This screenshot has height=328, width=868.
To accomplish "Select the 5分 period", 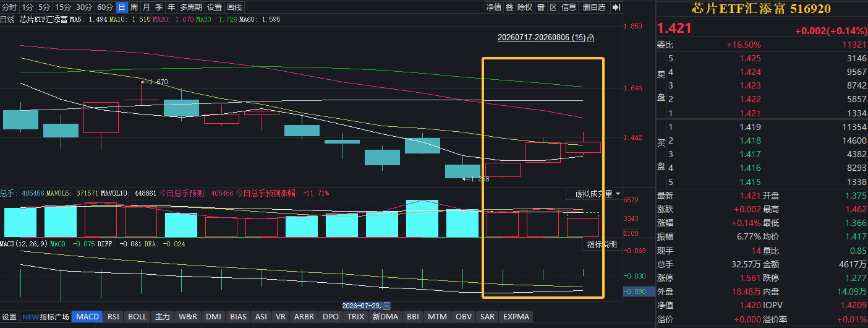I will 44,7.
